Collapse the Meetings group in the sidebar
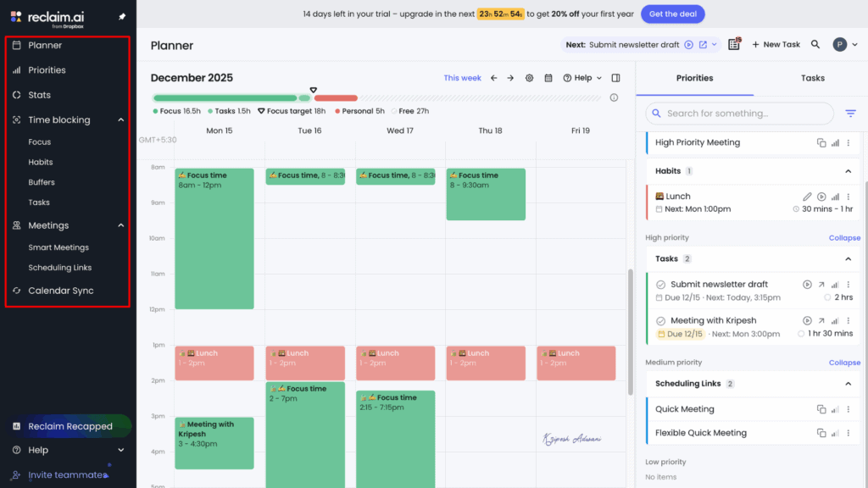This screenshot has height=488, width=868. pyautogui.click(x=121, y=225)
